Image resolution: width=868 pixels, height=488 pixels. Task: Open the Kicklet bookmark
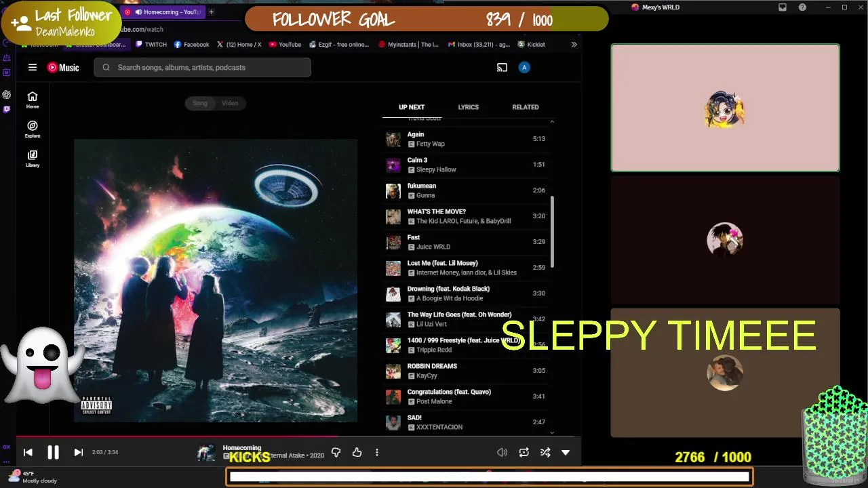[532, 45]
